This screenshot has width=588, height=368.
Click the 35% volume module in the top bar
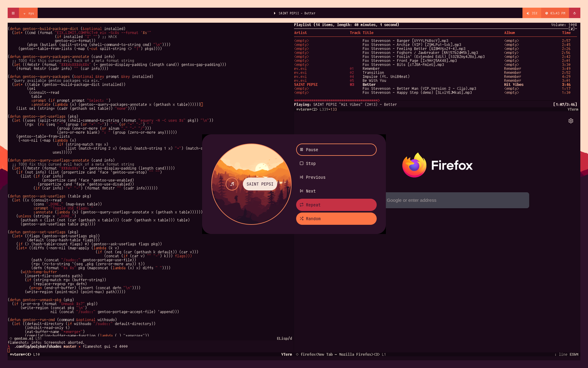(x=532, y=13)
